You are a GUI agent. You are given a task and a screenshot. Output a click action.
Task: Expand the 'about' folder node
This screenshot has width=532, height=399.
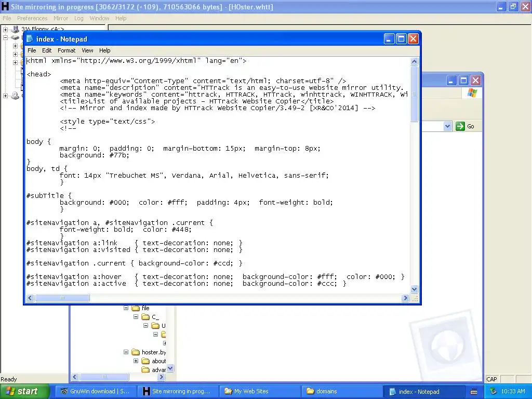pos(136,361)
